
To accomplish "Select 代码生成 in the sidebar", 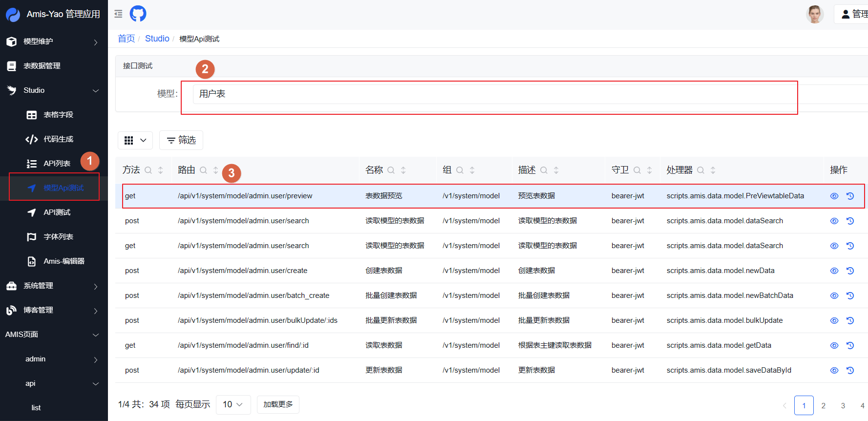I will click(58, 139).
